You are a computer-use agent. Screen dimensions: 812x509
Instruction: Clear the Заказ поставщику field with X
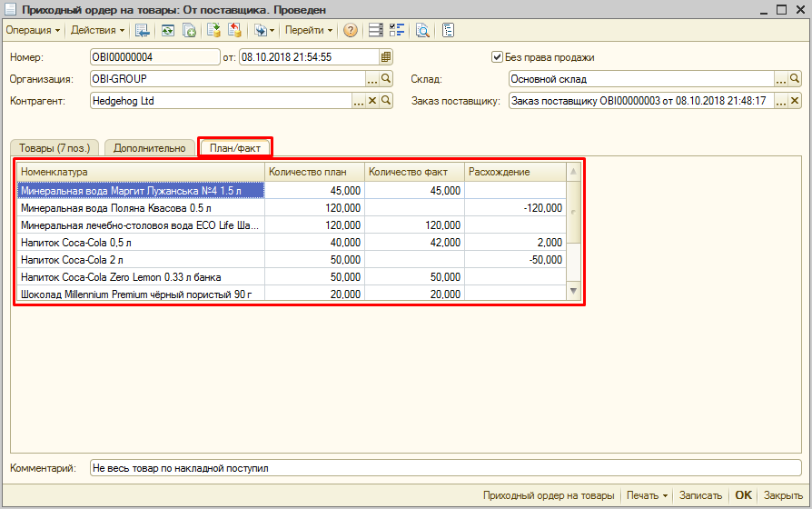tap(795, 101)
